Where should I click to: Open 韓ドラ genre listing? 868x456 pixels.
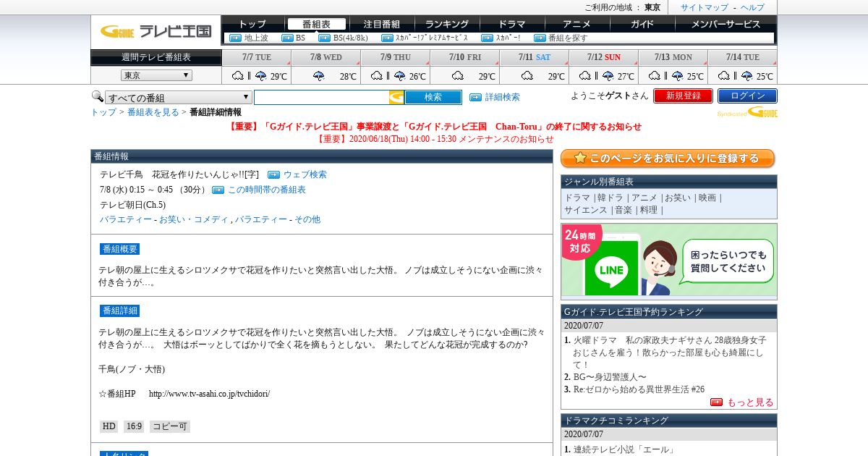pos(609,198)
